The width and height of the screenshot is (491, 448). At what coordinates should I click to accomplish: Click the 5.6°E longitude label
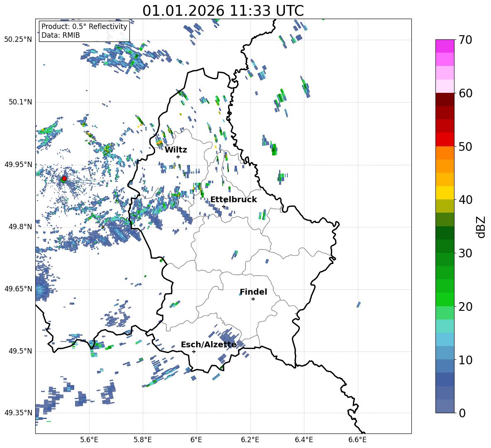[89, 440]
